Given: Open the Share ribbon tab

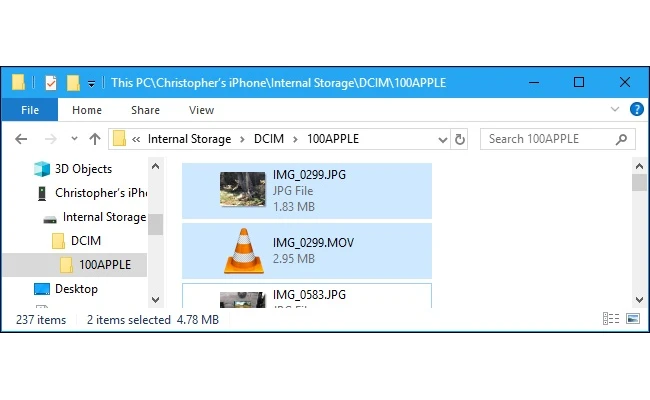Looking at the screenshot, I should [145, 110].
